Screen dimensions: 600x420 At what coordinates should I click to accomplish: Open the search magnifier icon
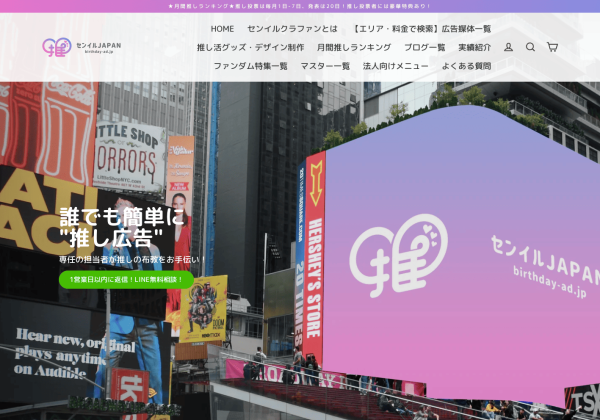click(530, 47)
